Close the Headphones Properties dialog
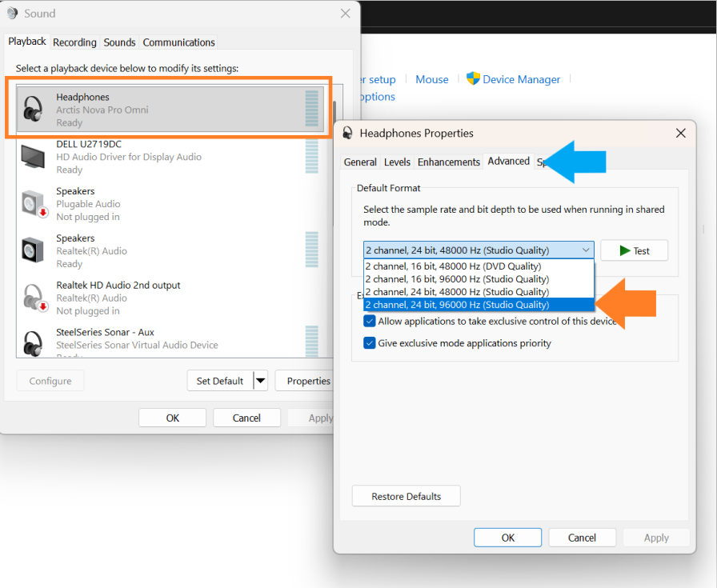Viewport: 717px width, 588px height. point(680,133)
